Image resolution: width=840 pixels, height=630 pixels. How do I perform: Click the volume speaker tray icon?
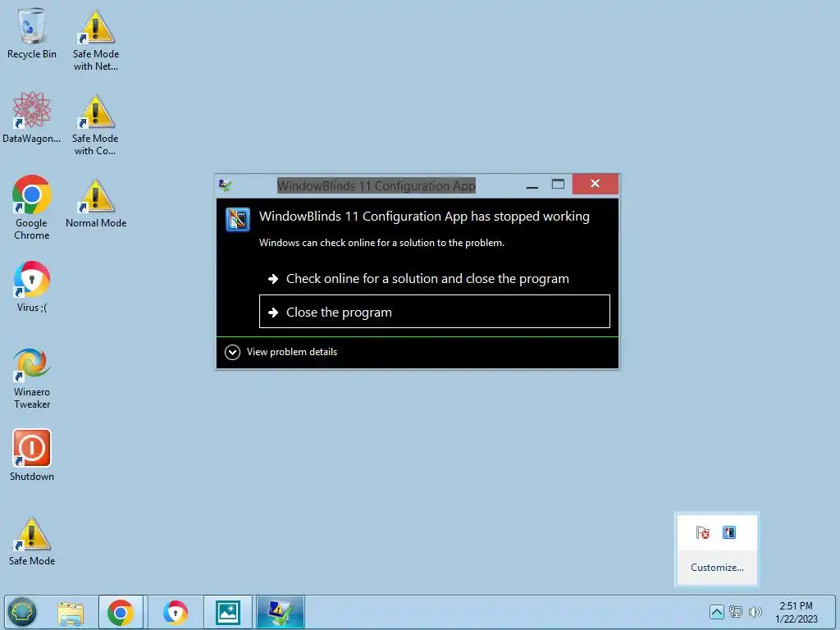point(756,612)
